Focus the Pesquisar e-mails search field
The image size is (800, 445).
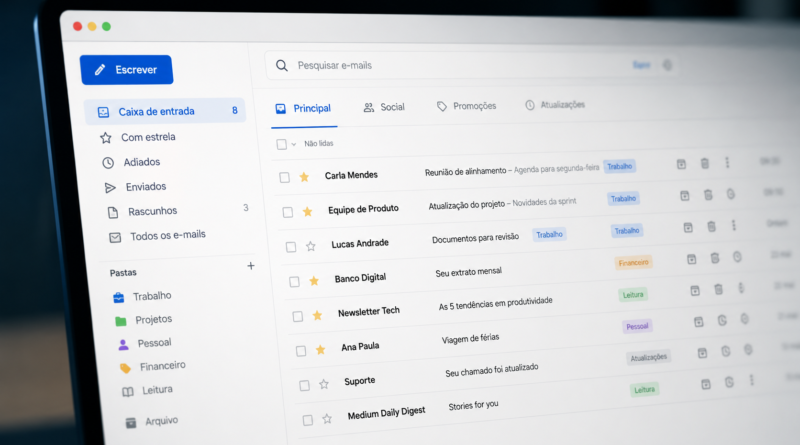click(471, 65)
